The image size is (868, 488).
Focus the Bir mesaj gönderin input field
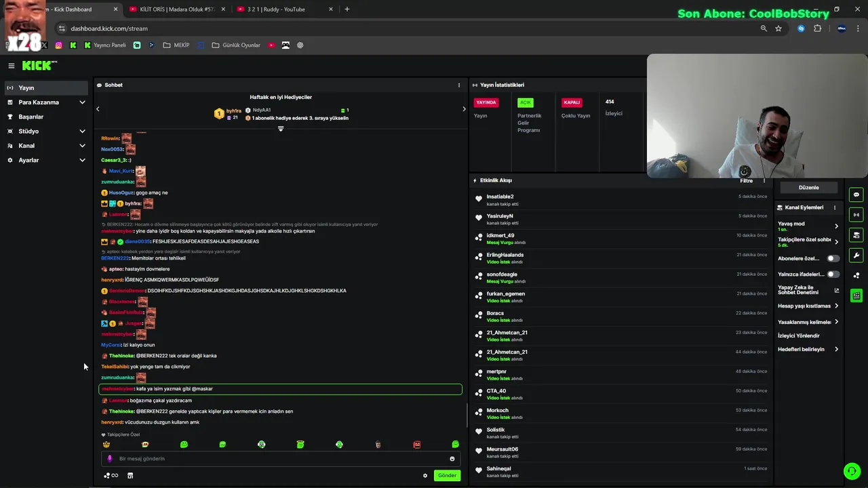point(281,459)
